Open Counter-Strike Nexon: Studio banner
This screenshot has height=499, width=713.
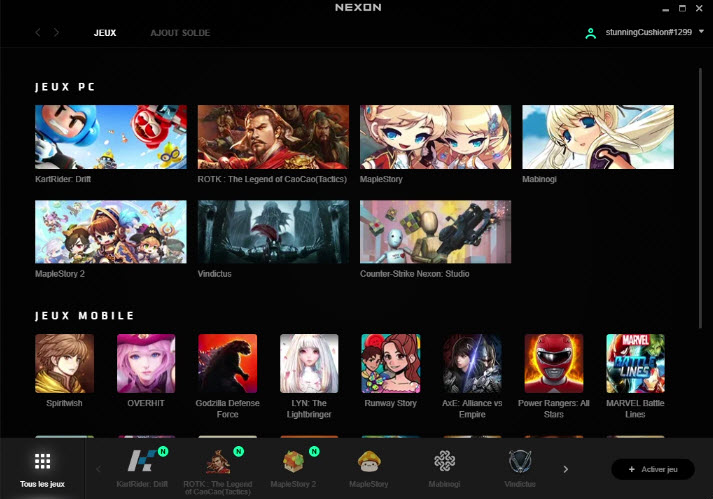(435, 231)
